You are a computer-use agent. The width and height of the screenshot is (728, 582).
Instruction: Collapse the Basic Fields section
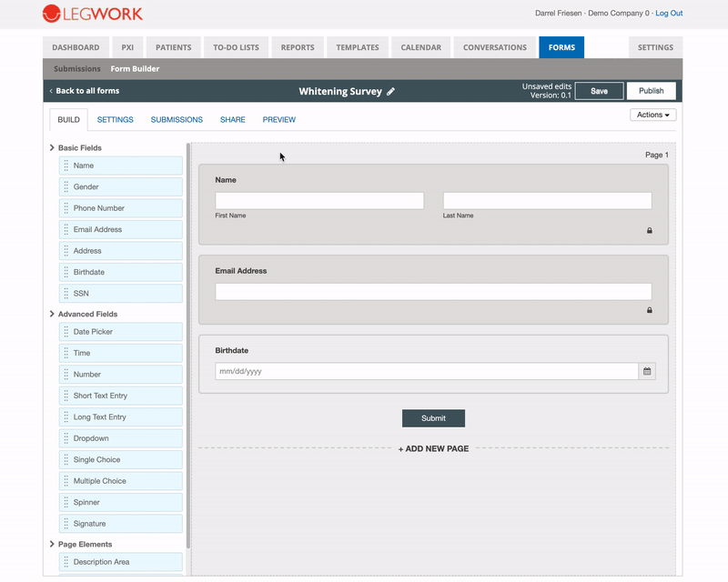pos(52,147)
